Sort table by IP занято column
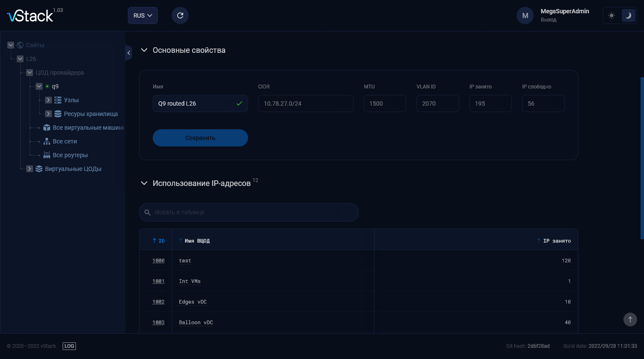Screen dimensions: 644x359 [x=554, y=241]
